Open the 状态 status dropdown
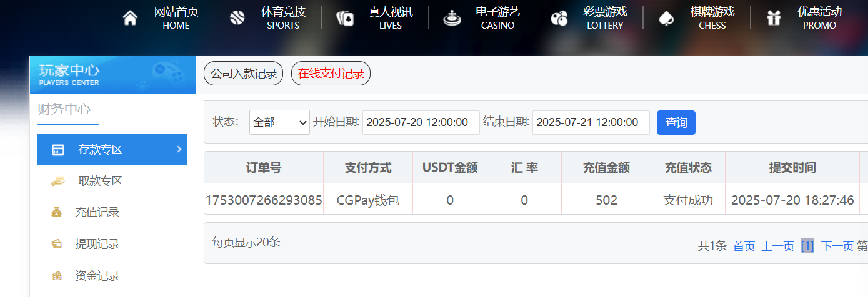 click(279, 122)
